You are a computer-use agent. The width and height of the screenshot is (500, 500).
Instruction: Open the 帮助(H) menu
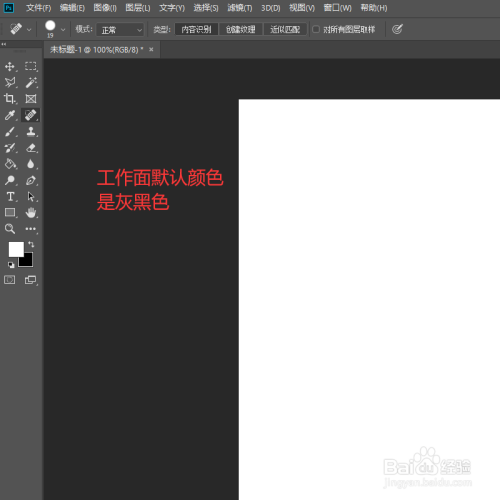(374, 8)
